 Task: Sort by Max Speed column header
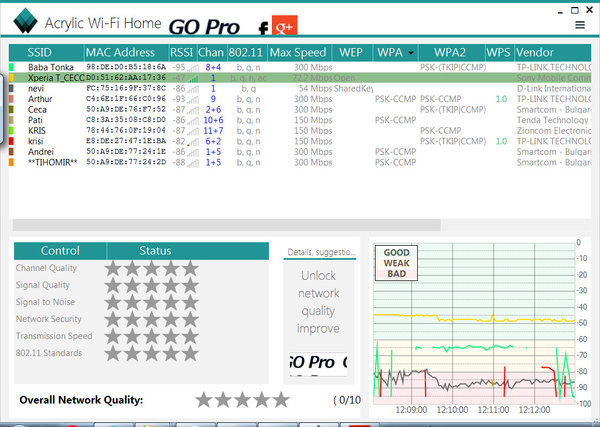coord(299,52)
